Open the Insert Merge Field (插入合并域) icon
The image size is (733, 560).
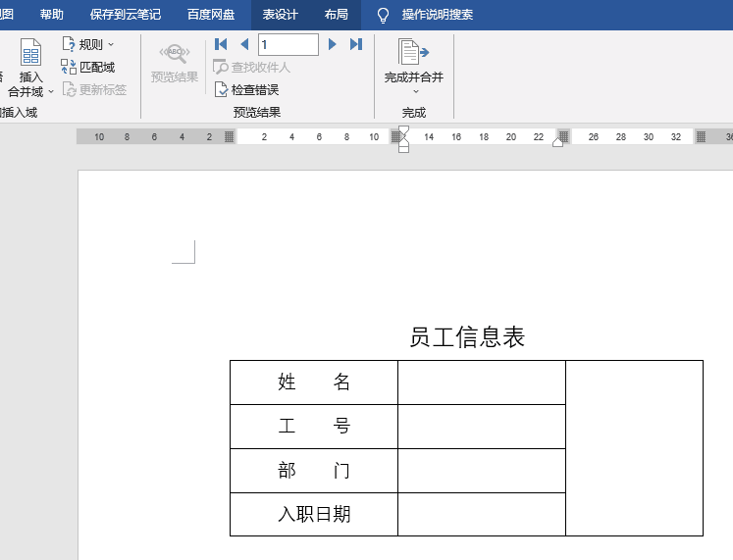[30, 52]
